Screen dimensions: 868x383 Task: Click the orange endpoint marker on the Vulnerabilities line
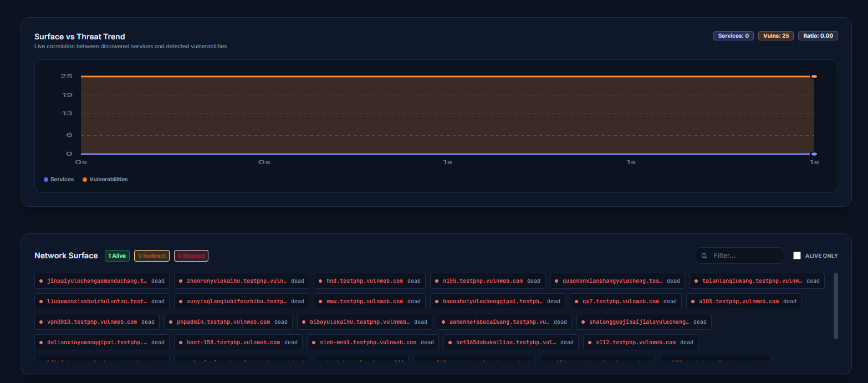[814, 76]
